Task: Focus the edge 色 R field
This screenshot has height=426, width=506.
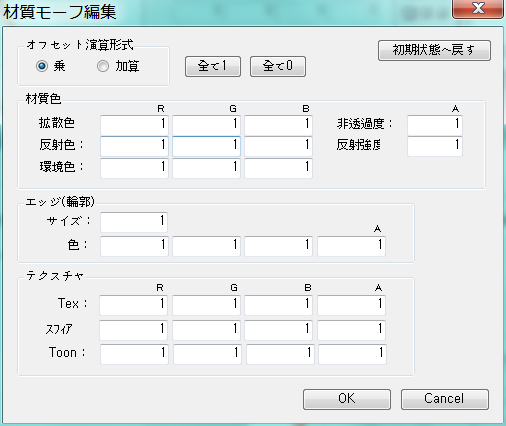Action: [134, 246]
